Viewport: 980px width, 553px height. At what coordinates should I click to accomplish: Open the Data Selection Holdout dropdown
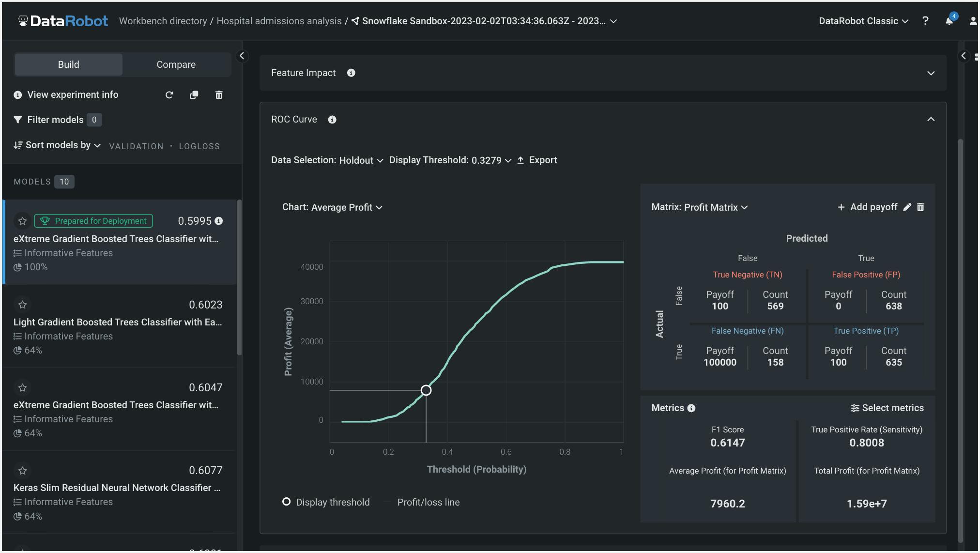click(361, 160)
